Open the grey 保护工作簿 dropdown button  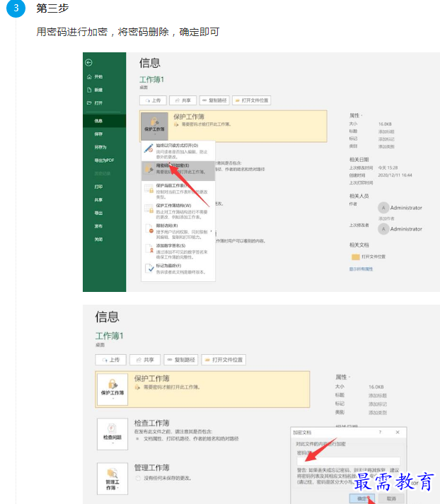pyautogui.click(x=154, y=126)
